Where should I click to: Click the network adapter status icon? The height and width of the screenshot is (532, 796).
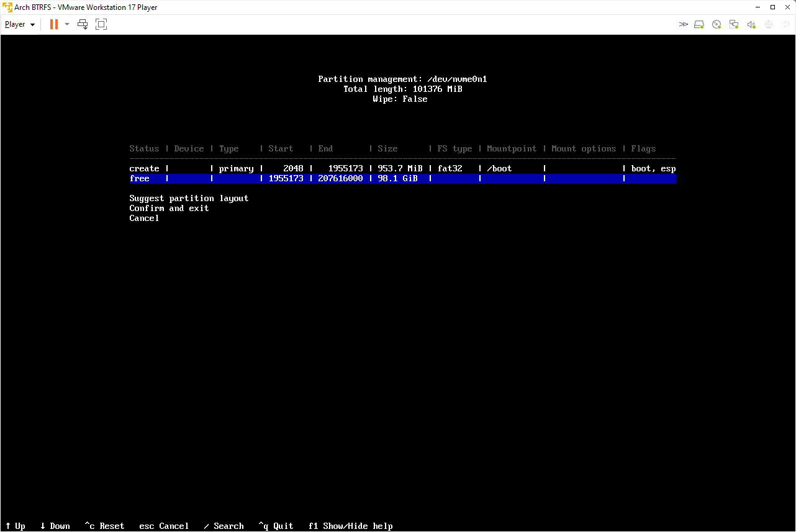[x=734, y=24]
